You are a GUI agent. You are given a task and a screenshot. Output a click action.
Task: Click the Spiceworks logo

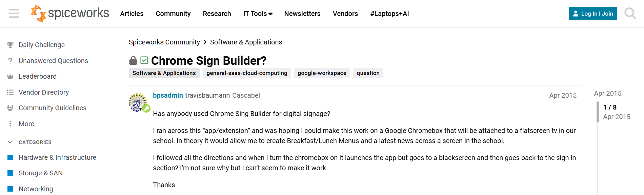[x=70, y=14]
